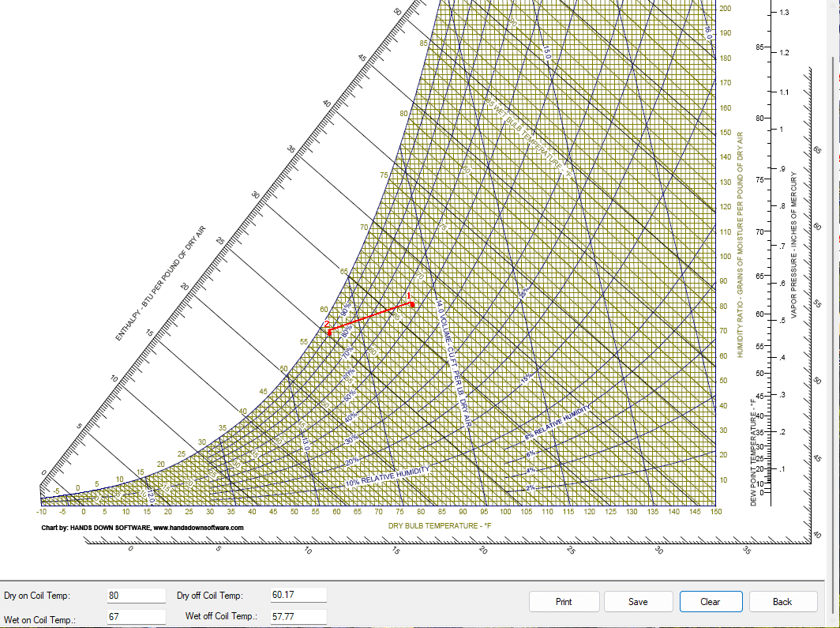Click the 'Dry off Coil Temp:' label

click(x=210, y=596)
